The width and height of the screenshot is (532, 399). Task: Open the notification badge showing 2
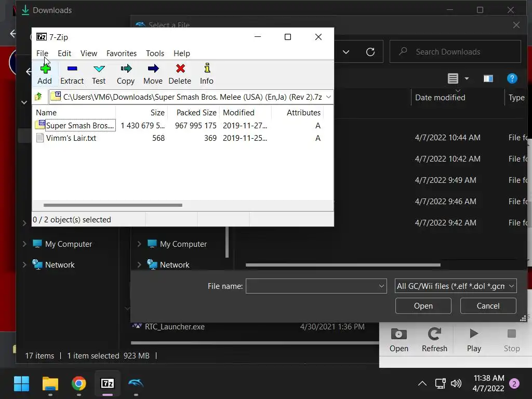pyautogui.click(x=514, y=384)
